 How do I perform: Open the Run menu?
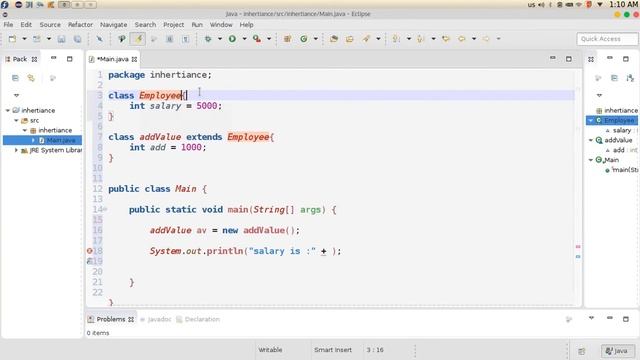pyautogui.click(x=197, y=24)
